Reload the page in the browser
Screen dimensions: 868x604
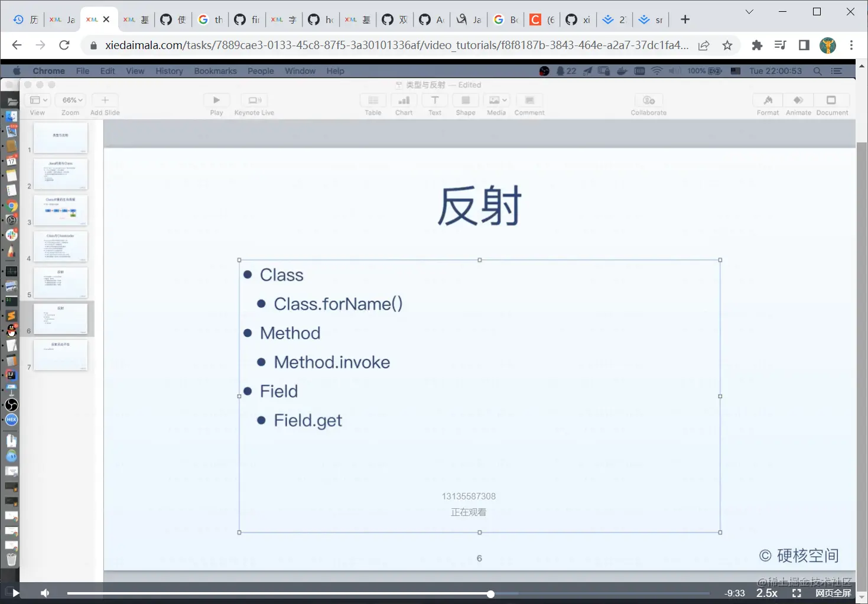click(64, 45)
